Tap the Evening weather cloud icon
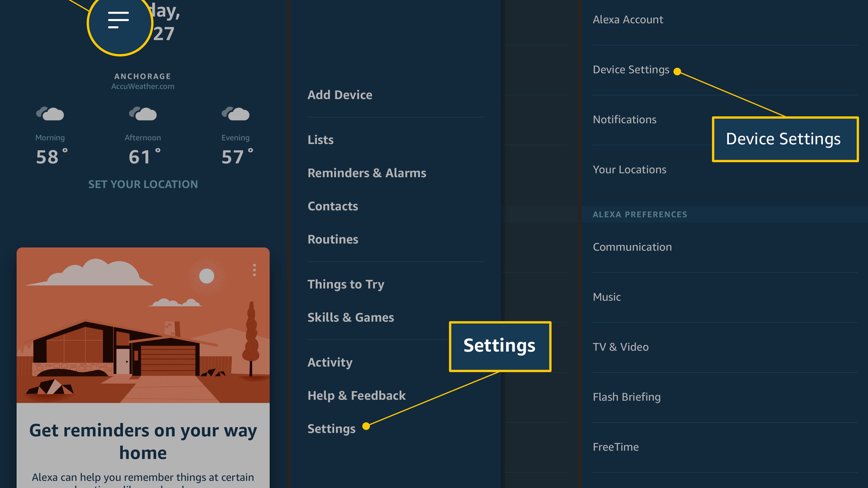The image size is (868, 488). (236, 114)
